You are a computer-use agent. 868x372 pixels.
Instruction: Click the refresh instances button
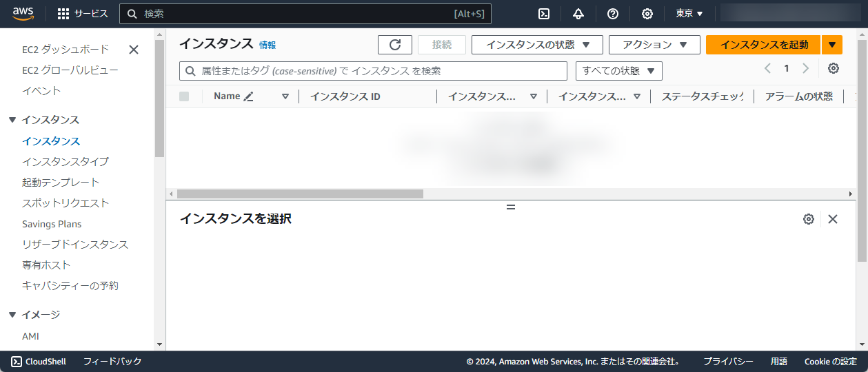pos(395,45)
